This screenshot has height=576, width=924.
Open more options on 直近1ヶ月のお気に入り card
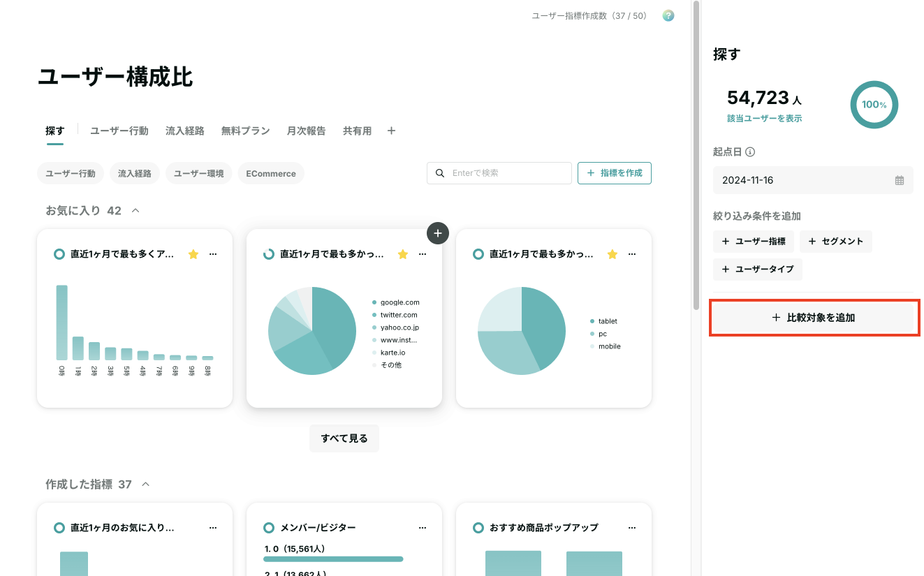pyautogui.click(x=213, y=528)
